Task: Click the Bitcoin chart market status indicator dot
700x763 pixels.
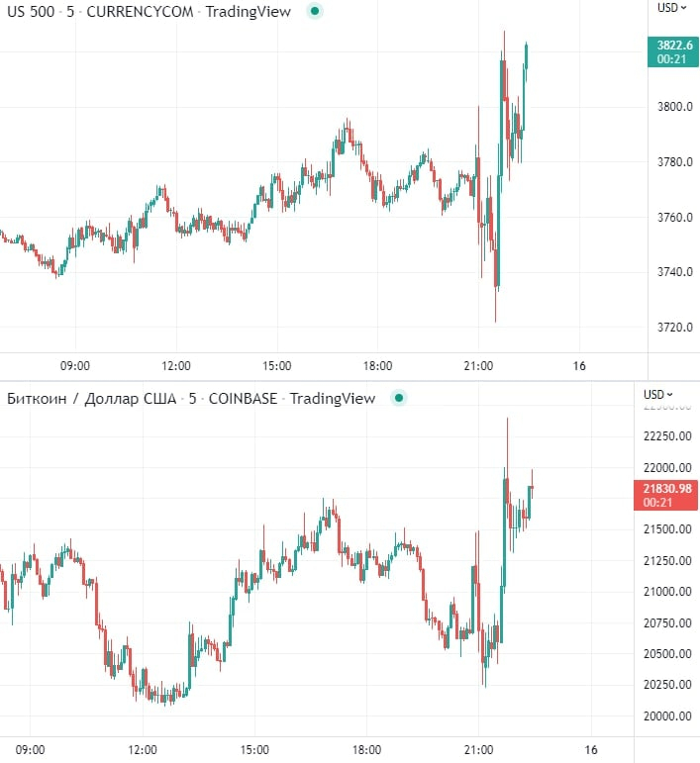Action: click(x=398, y=399)
